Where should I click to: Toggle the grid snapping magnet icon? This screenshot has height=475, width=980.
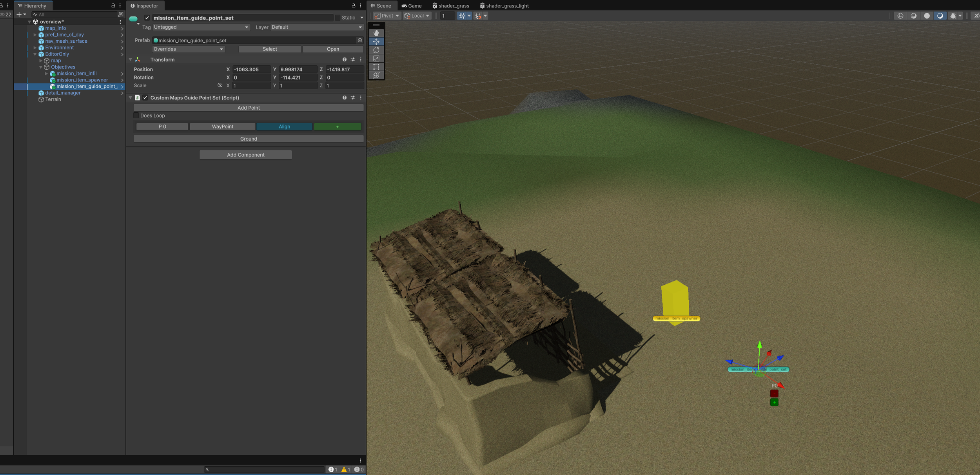click(x=478, y=16)
